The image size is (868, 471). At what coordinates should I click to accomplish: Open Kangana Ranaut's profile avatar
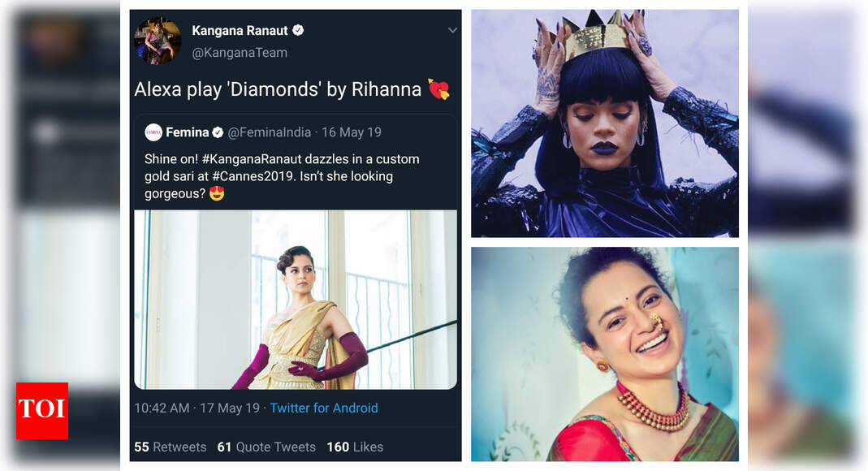pos(158,41)
